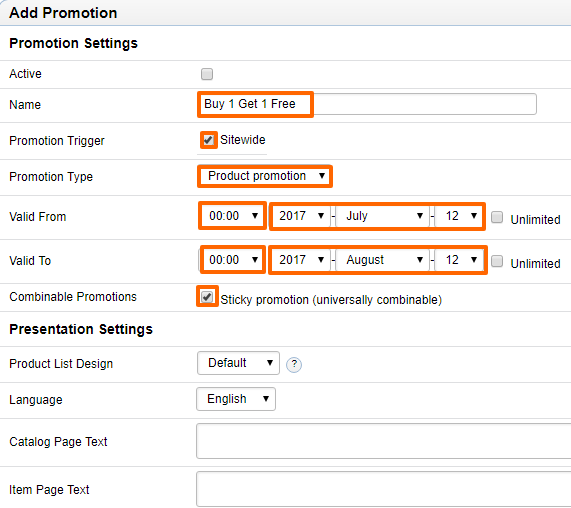This screenshot has width=571, height=508.
Task: Enable the Active checkbox
Action: [207, 74]
